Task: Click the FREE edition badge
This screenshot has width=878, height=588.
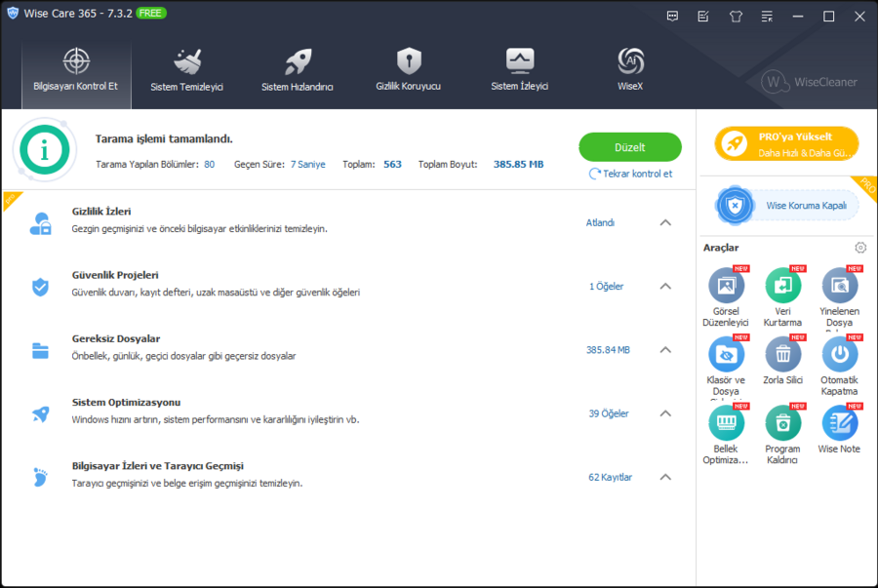Action: (x=150, y=13)
